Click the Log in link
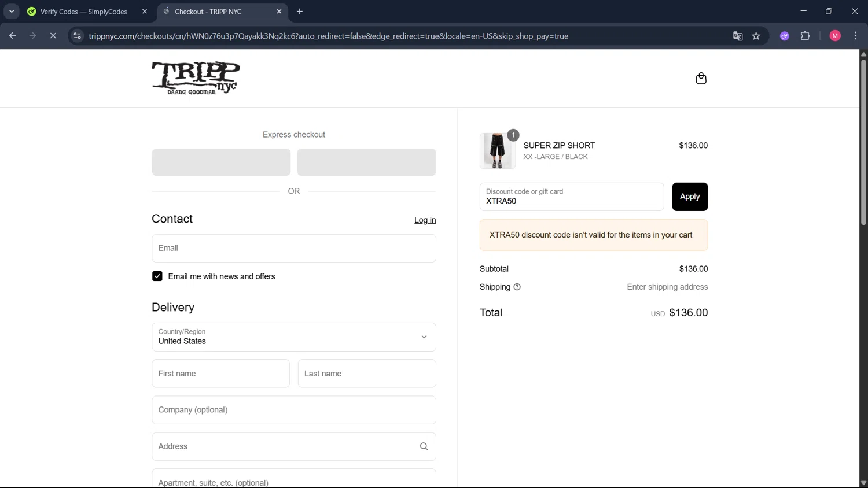The width and height of the screenshot is (868, 488). pos(425,220)
